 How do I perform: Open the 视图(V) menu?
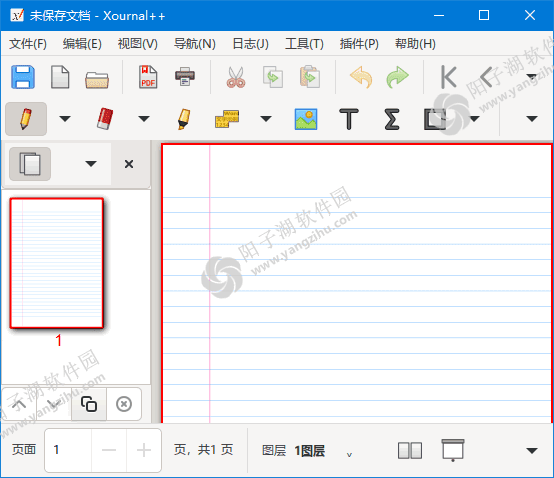pyautogui.click(x=137, y=44)
